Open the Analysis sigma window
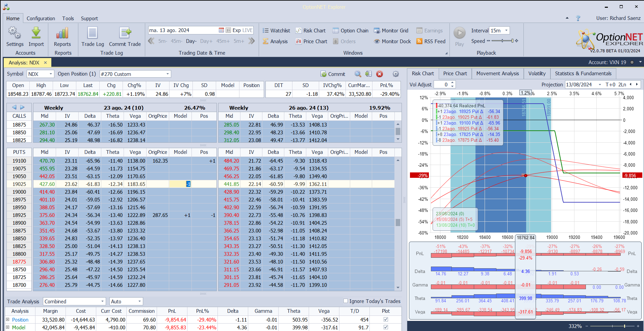Viewport: 644px width, 331px height. click(275, 42)
